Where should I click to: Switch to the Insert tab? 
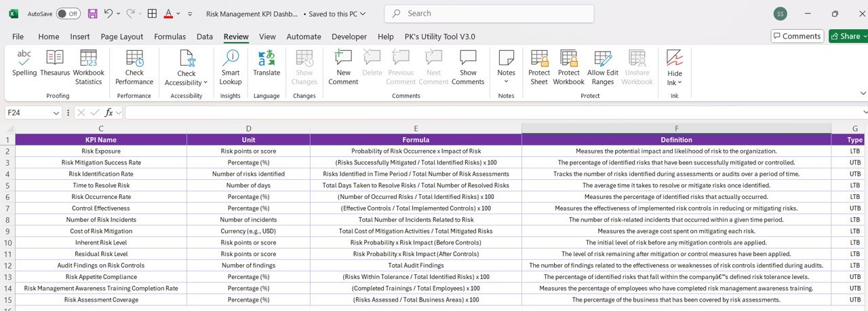[80, 37]
